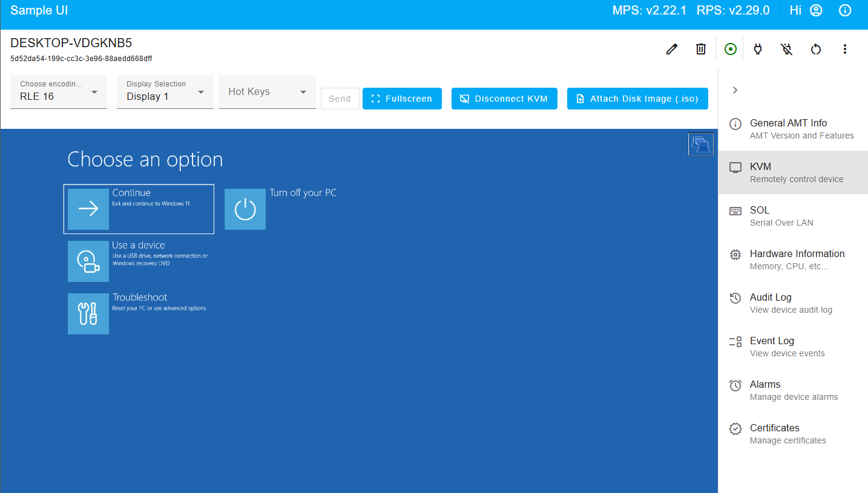Click the plug connect icon
The height and width of the screenshot is (493, 868).
coord(757,49)
